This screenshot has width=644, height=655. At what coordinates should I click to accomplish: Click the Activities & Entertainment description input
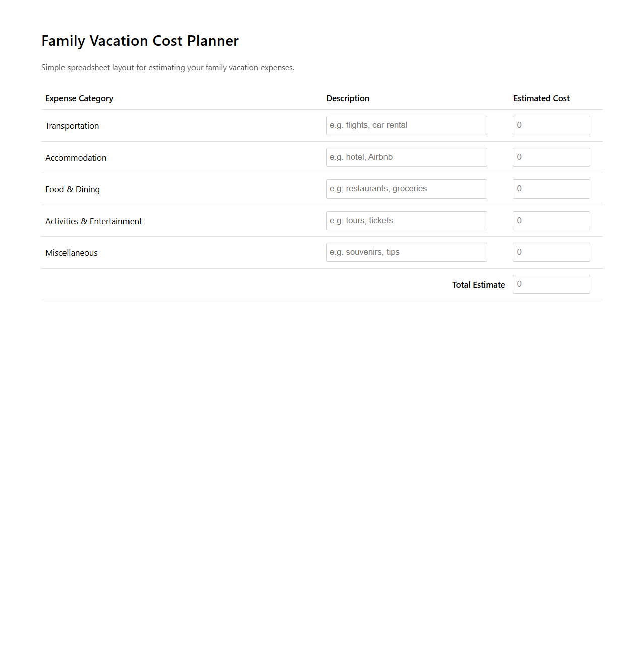[x=406, y=220]
